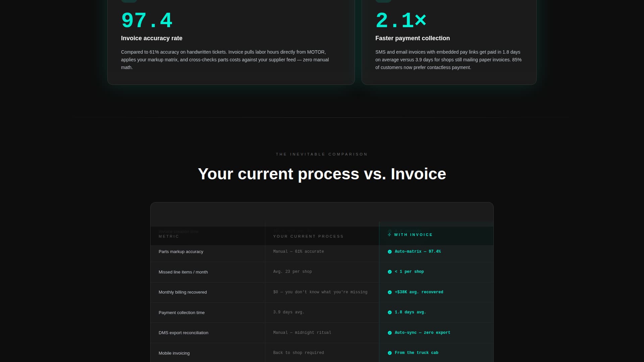Select the 2.1× statistic number
The height and width of the screenshot is (362, 644).
pyautogui.click(x=401, y=20)
